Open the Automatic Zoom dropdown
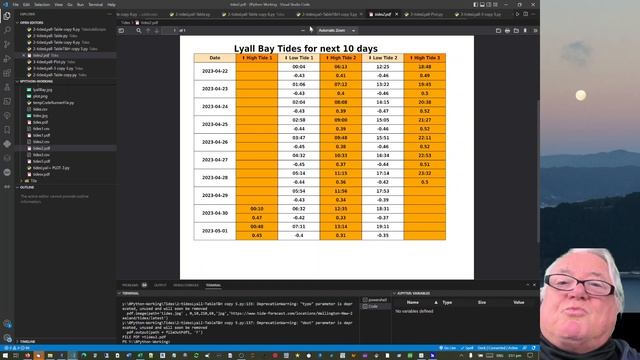The image size is (640, 360). (x=337, y=30)
